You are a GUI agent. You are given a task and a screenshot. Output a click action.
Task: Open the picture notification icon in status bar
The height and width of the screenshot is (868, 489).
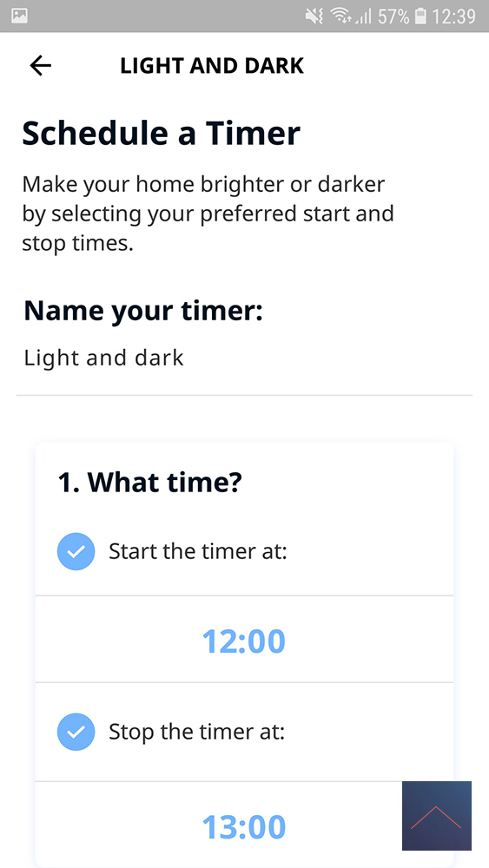[x=19, y=16]
